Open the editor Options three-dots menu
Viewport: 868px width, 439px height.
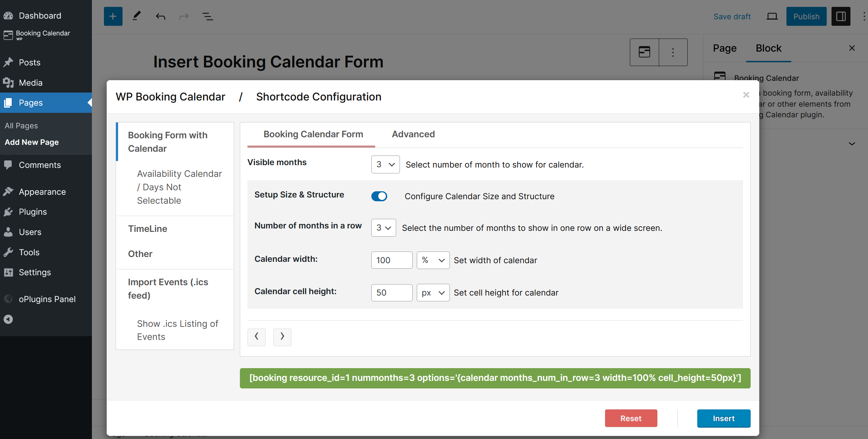pos(864,16)
